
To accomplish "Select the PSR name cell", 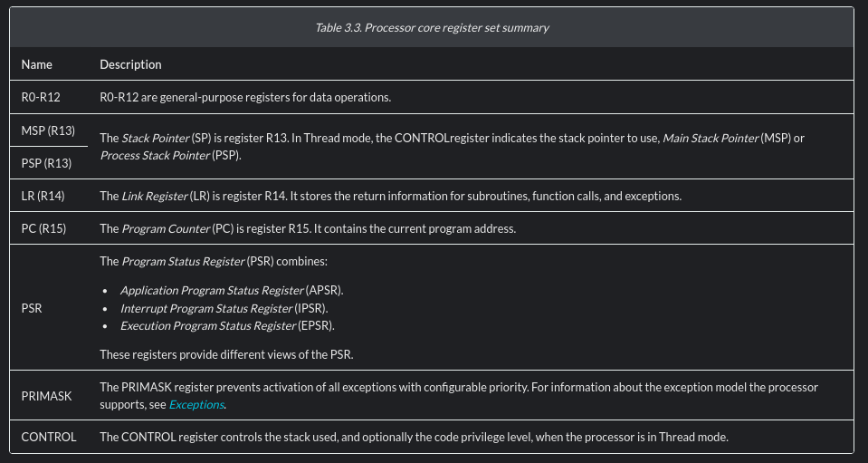I will 32,308.
